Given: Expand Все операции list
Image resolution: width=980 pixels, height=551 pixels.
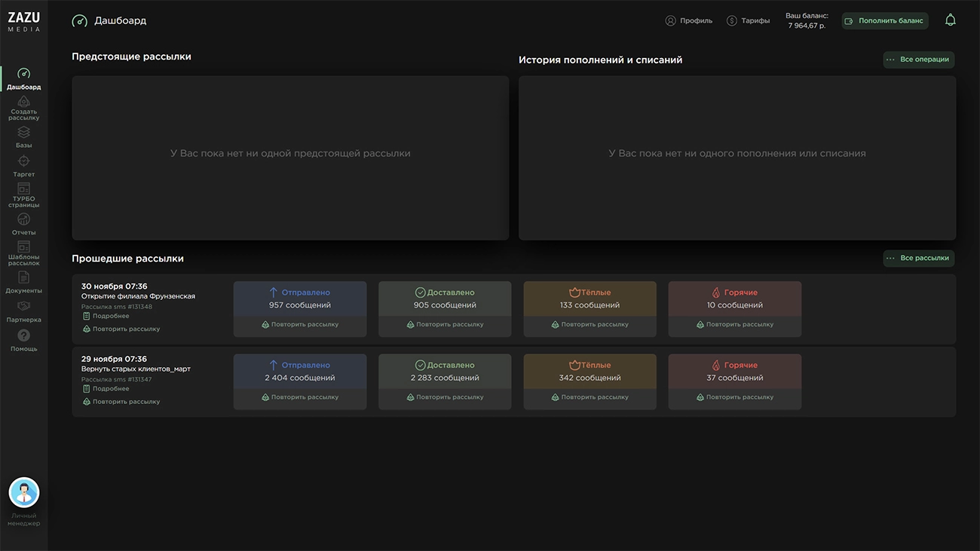Looking at the screenshot, I should click(x=918, y=60).
